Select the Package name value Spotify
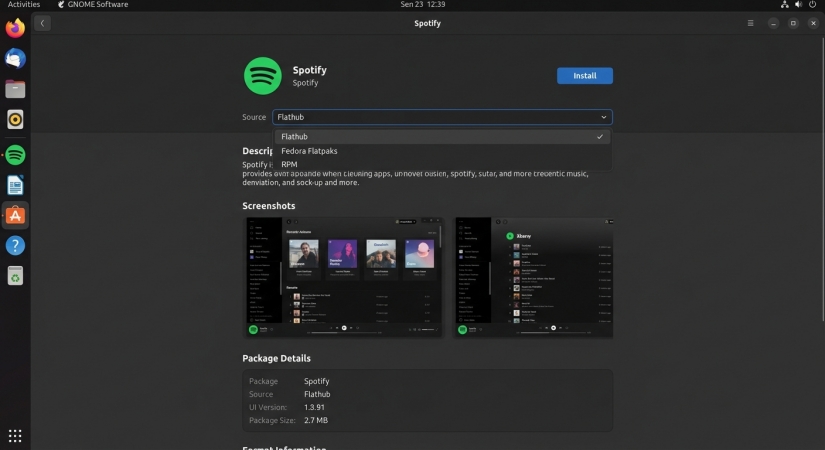825x450 pixels. coord(316,381)
